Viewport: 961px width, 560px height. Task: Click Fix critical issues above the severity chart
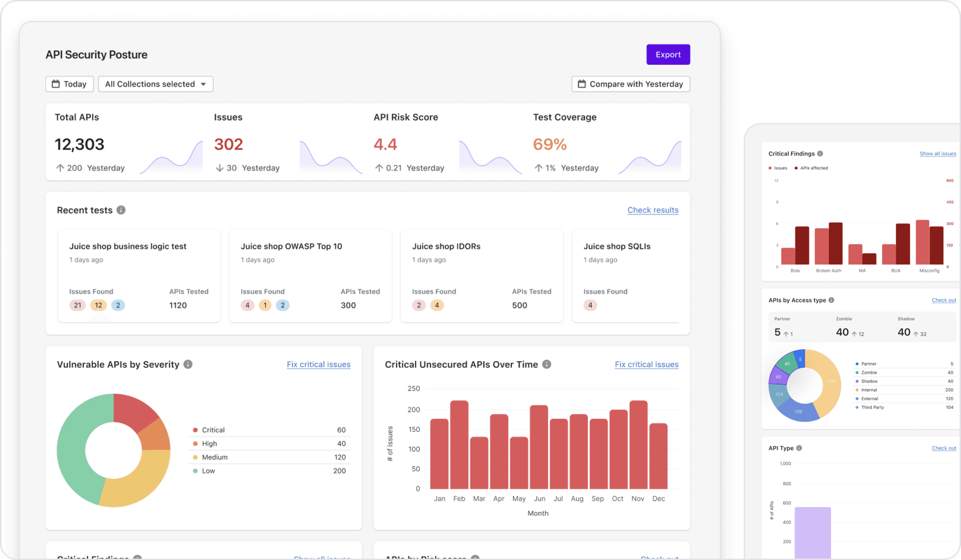318,364
